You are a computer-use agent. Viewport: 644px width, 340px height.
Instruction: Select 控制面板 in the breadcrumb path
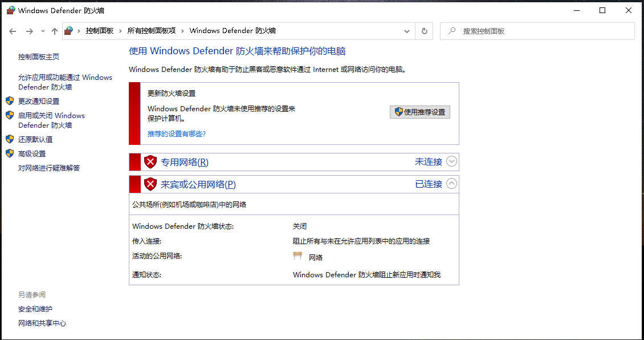point(99,31)
